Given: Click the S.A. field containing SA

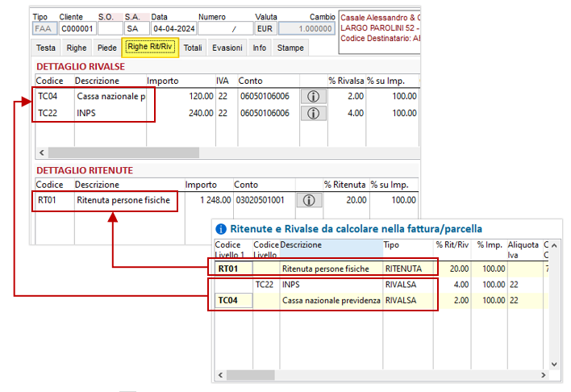Looking at the screenshot, I should [x=137, y=28].
